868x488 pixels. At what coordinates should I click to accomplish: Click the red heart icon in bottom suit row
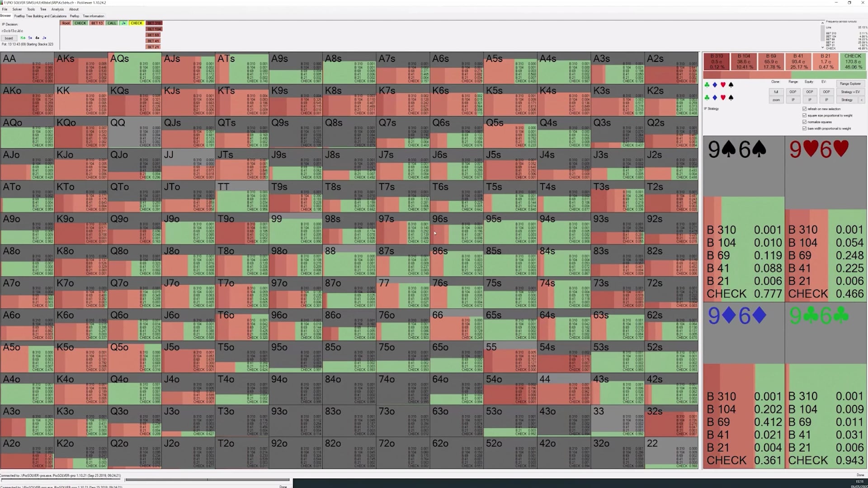coord(723,98)
